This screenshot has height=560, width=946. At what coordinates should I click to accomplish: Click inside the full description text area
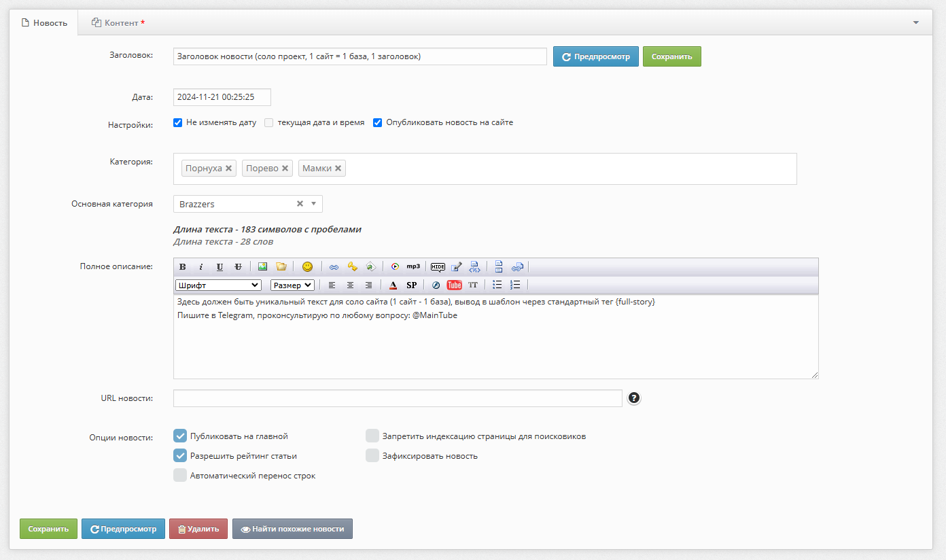click(x=496, y=336)
